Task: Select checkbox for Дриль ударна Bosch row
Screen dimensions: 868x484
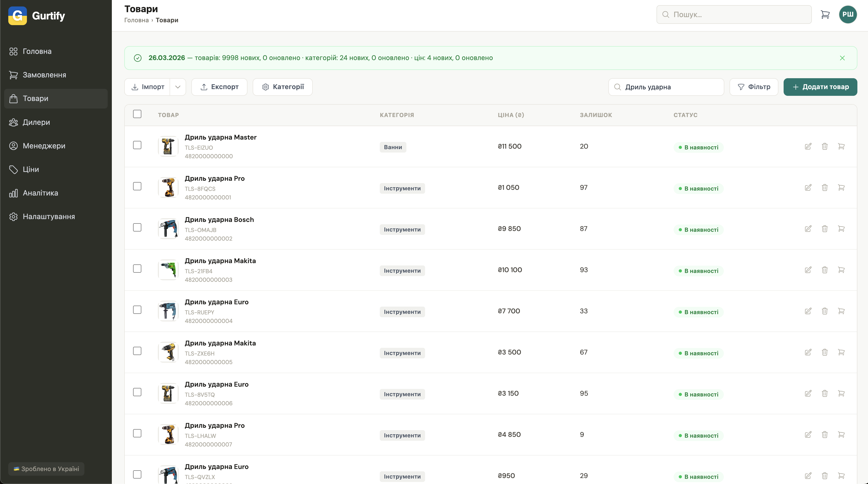Action: tap(137, 228)
